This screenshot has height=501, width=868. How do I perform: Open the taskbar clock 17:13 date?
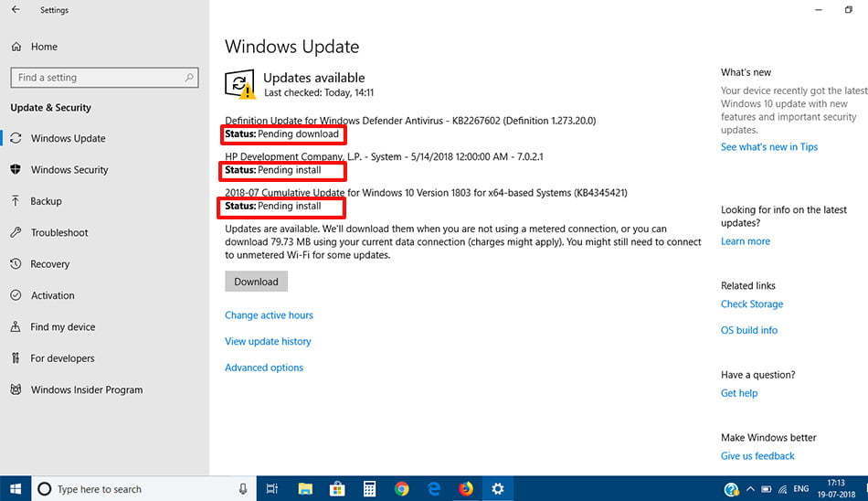point(836,489)
